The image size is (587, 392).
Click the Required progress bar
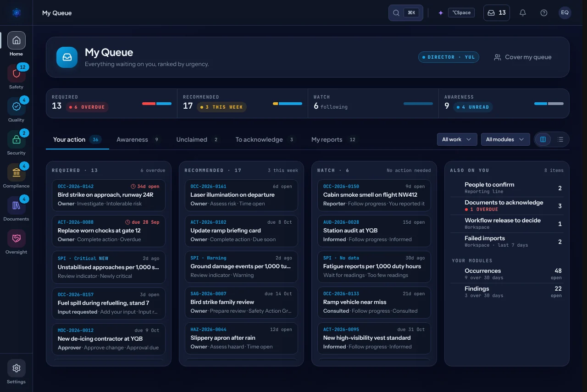tap(157, 104)
